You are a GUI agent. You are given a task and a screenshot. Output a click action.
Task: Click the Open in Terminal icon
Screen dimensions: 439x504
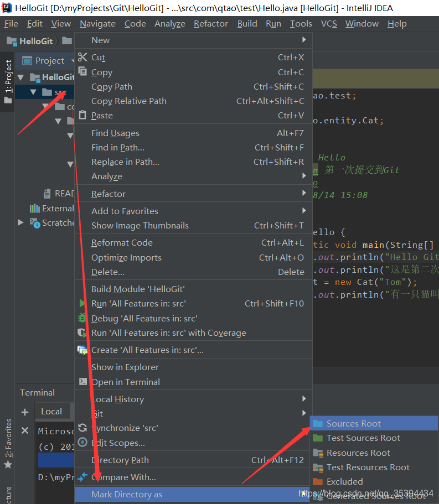tap(83, 382)
